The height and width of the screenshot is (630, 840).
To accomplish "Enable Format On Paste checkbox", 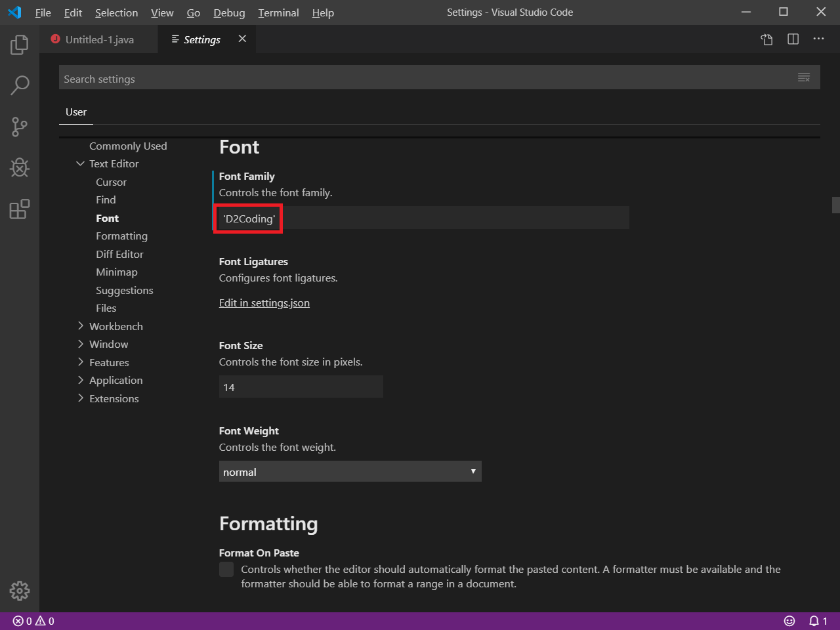I will pyautogui.click(x=226, y=570).
